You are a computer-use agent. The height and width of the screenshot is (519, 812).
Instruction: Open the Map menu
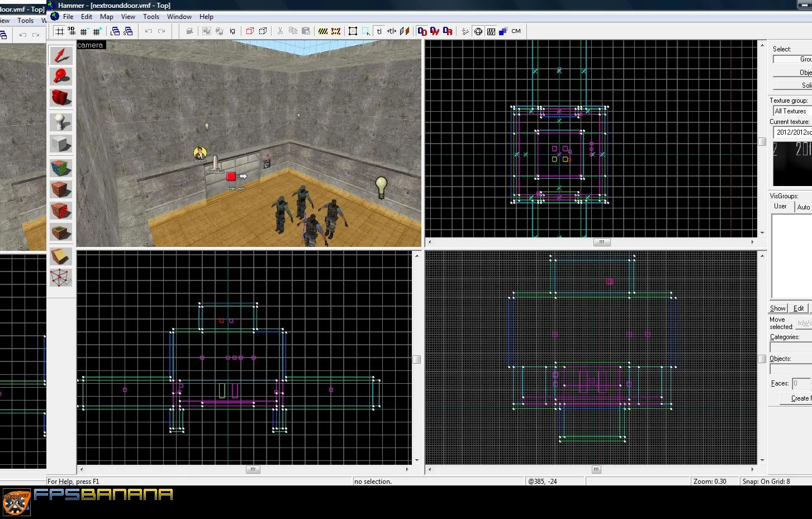click(x=106, y=17)
